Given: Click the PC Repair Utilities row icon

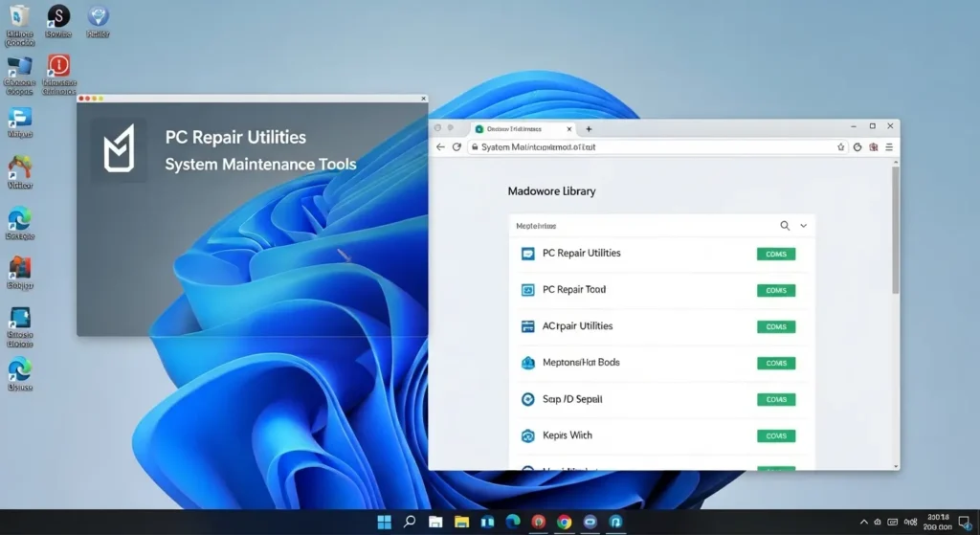Looking at the screenshot, I should tap(528, 253).
